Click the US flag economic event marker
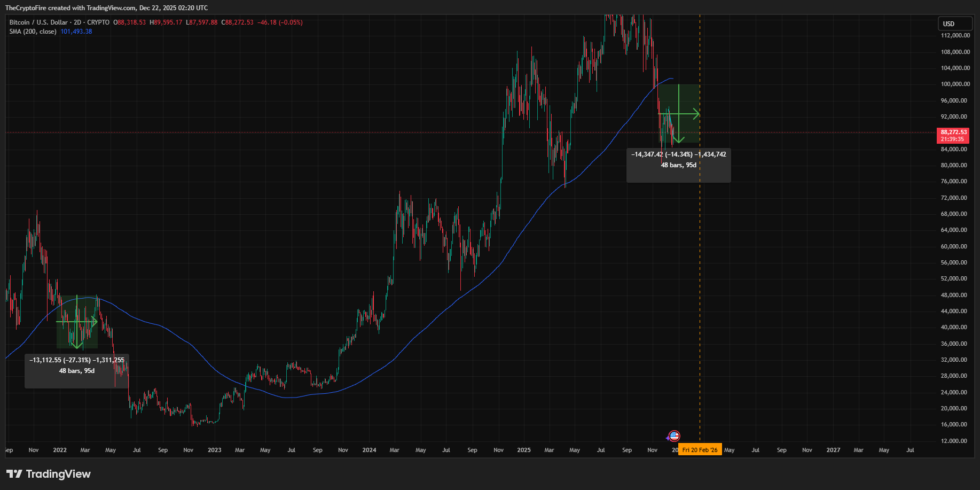The image size is (980, 490). pos(675,436)
